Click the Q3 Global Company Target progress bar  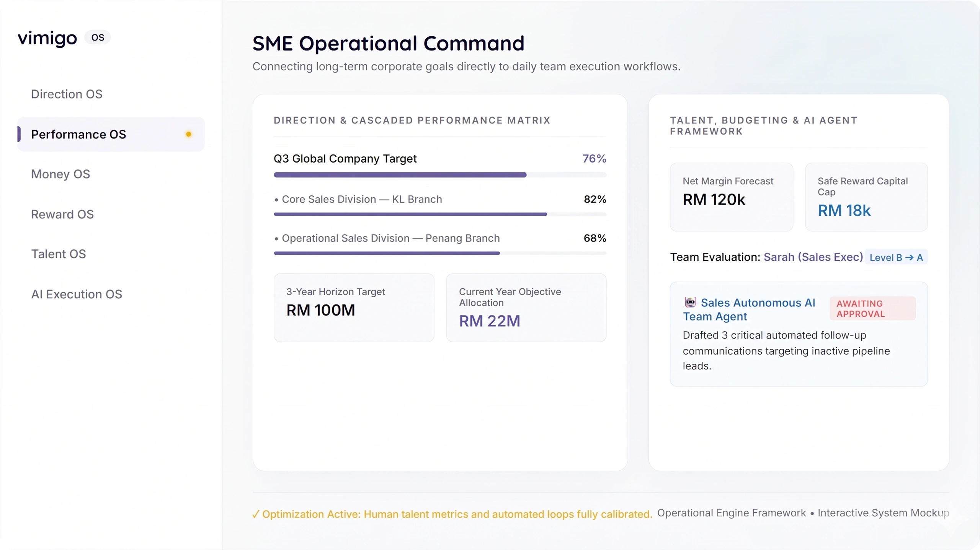pyautogui.click(x=440, y=175)
